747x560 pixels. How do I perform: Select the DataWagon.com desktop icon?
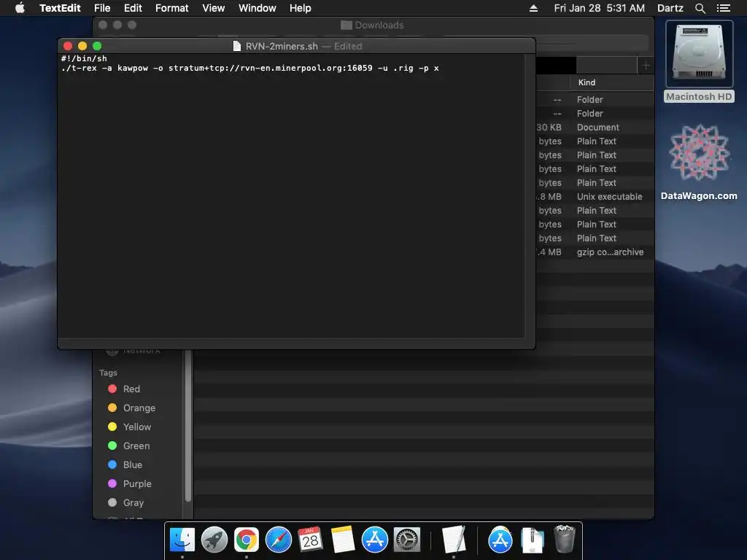coord(699,162)
